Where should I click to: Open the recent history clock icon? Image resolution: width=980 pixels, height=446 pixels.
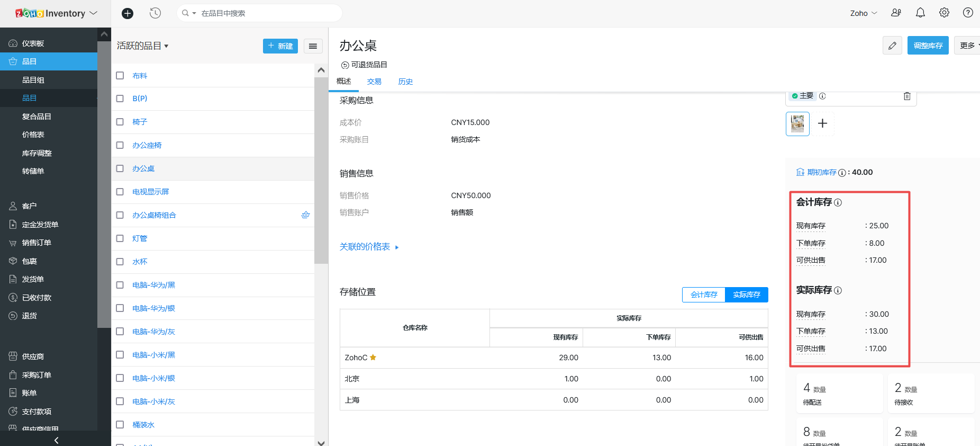coord(155,13)
